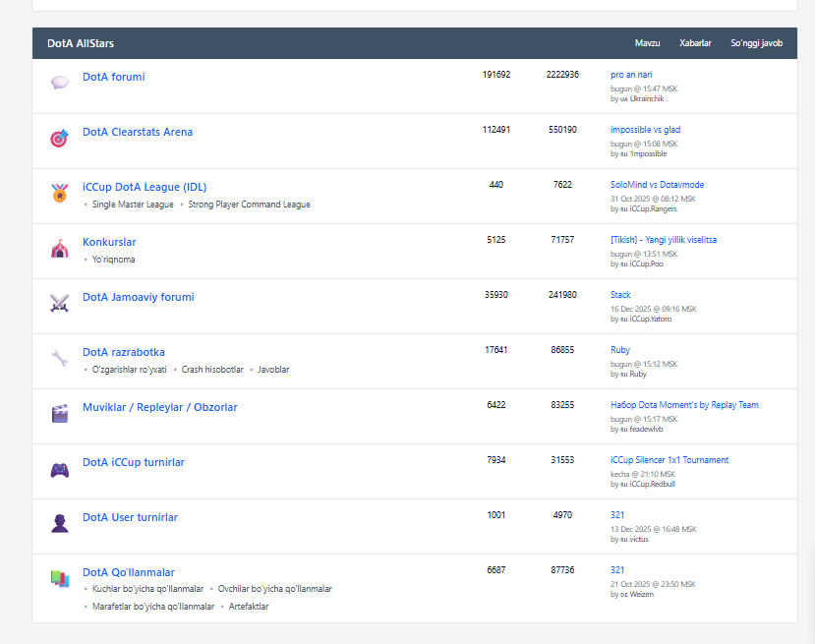Viewport: 815px width, 644px height.
Task: Go to the Yo'riqnoma subforum
Action: tap(113, 260)
